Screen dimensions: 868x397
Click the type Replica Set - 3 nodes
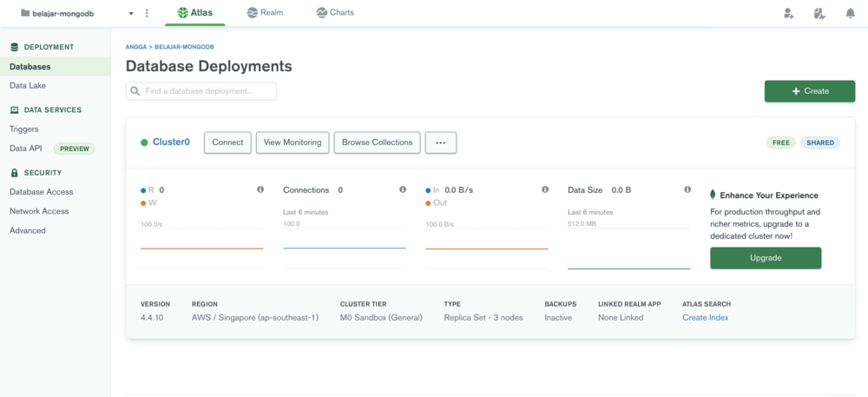click(483, 318)
